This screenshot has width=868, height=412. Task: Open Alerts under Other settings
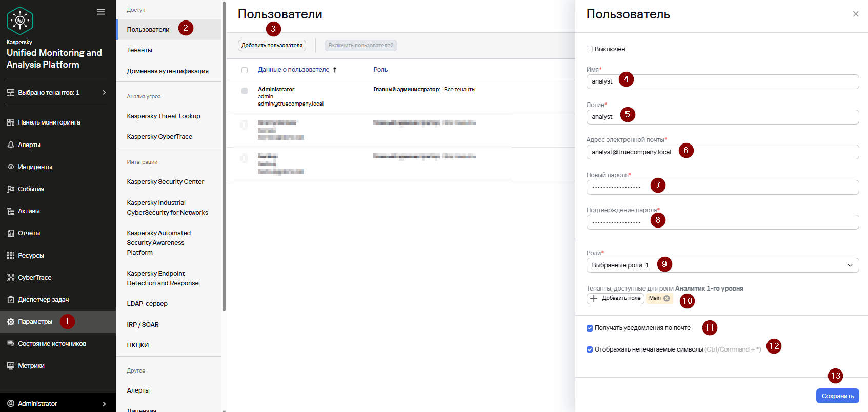point(138,390)
